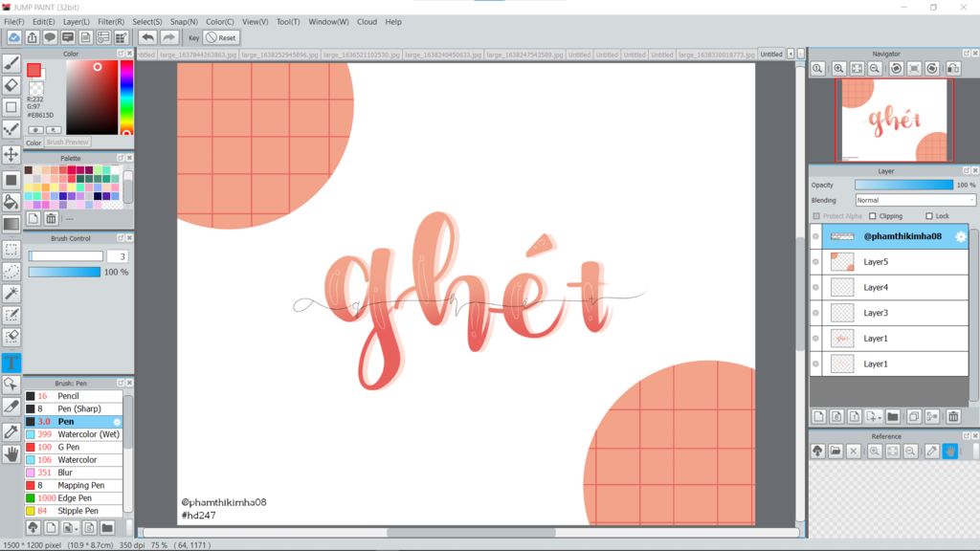
Task: Click the cloud save icon in toolbar
Action: click(13, 37)
